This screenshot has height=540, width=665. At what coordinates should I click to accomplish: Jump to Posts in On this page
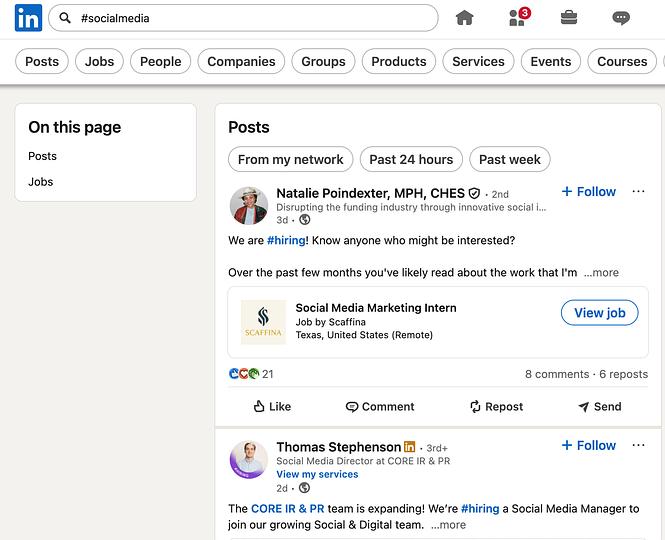42,156
